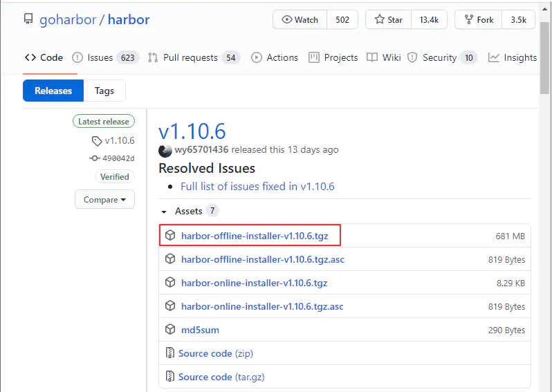This screenshot has width=552, height=392.
Task: Switch to the Wiki tab
Action: point(384,57)
